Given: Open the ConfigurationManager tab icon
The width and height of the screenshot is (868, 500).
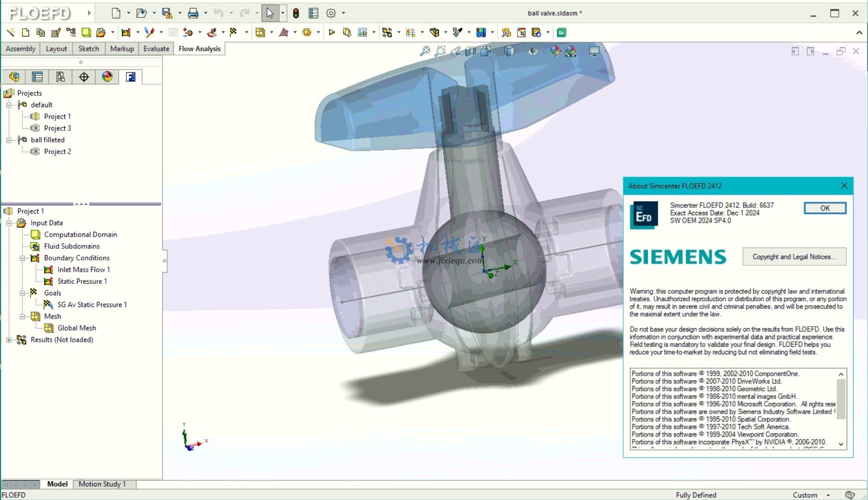Looking at the screenshot, I should (x=61, y=77).
